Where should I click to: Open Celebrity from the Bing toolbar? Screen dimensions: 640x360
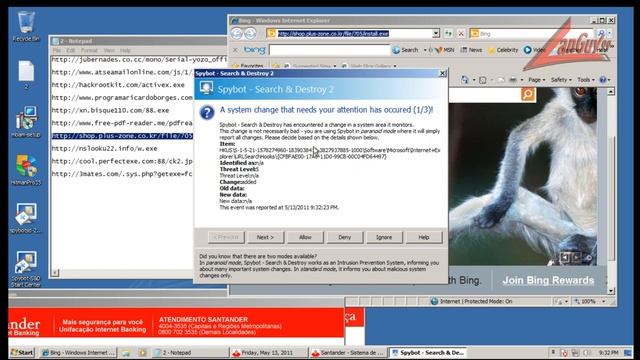[503, 50]
